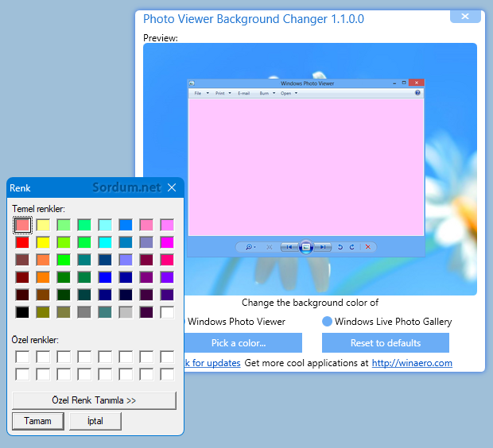Select the Windows Live Photo Gallery radio button
The width and height of the screenshot is (493, 448).
pyautogui.click(x=327, y=322)
